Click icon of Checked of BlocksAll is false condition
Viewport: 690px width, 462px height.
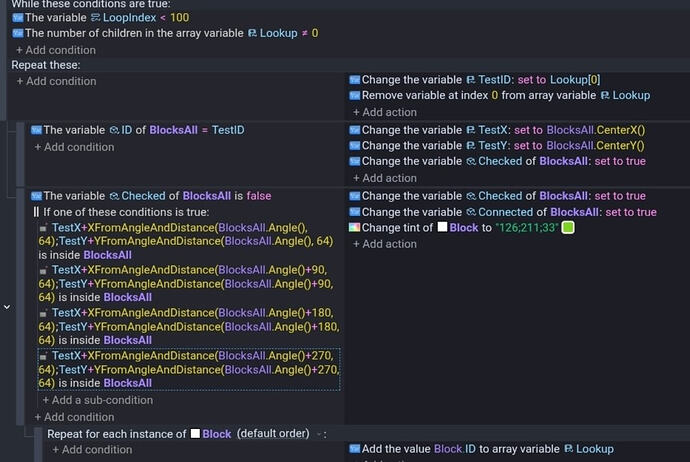pyautogui.click(x=36, y=196)
